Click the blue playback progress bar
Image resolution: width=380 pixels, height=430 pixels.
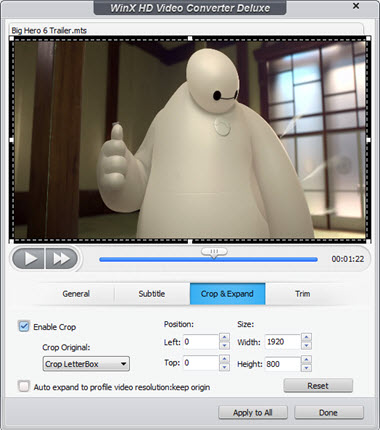[x=208, y=259]
